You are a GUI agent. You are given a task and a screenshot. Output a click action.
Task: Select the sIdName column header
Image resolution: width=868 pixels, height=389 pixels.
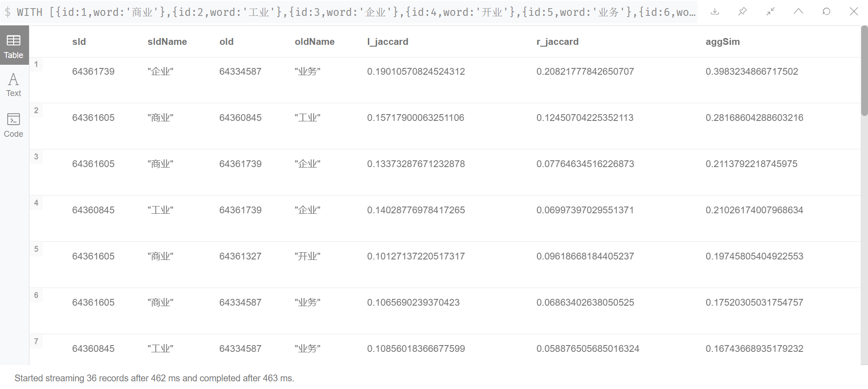[x=167, y=42]
